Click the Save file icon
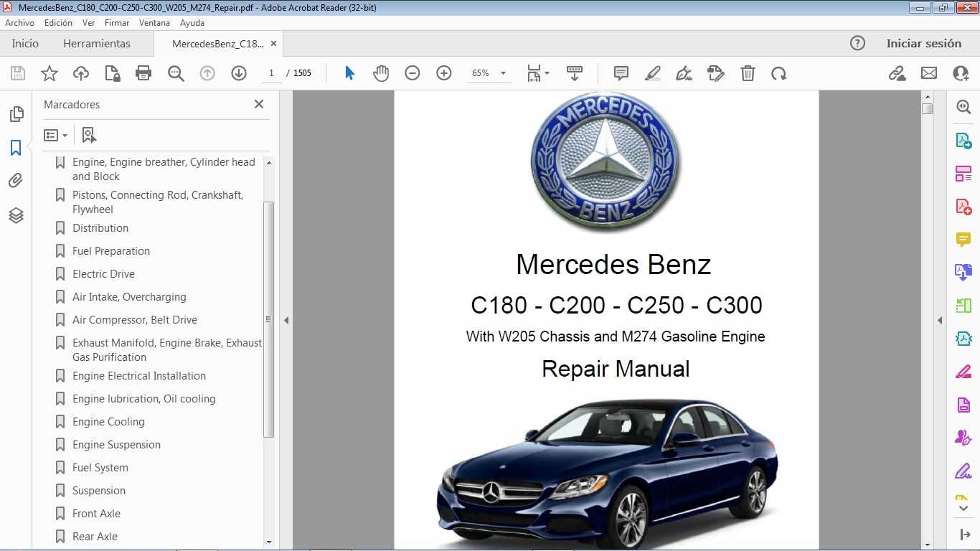The image size is (980, 551). [x=18, y=73]
